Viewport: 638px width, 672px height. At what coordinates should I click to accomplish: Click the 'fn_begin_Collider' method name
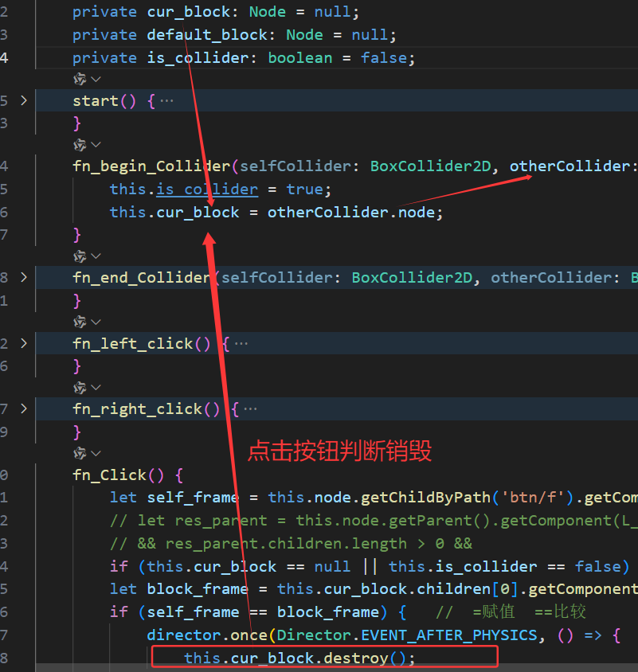coord(152,166)
